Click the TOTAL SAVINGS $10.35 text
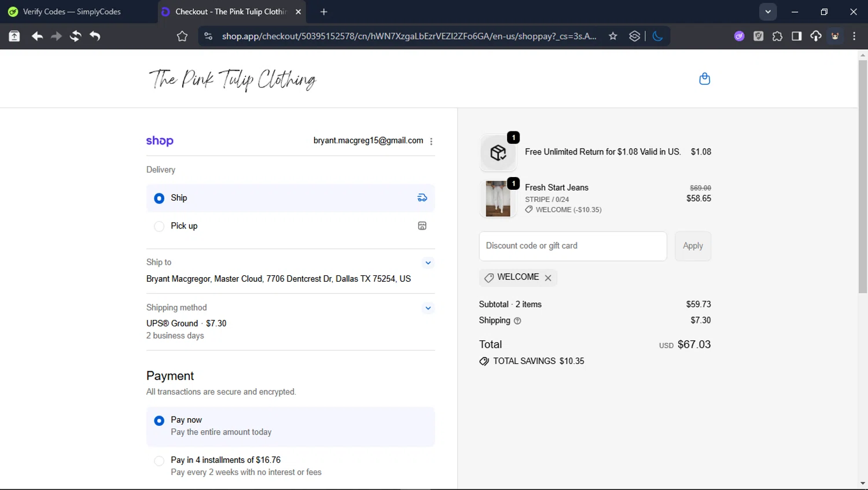This screenshot has height=490, width=868. click(539, 361)
